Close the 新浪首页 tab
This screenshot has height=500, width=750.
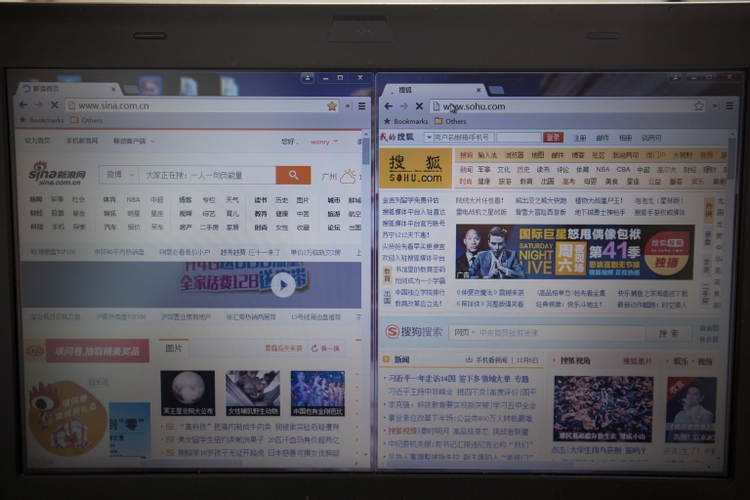click(113, 89)
